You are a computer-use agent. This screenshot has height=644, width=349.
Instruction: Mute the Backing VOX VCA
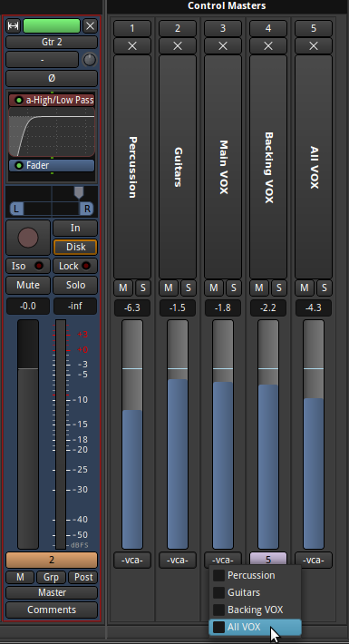258,288
